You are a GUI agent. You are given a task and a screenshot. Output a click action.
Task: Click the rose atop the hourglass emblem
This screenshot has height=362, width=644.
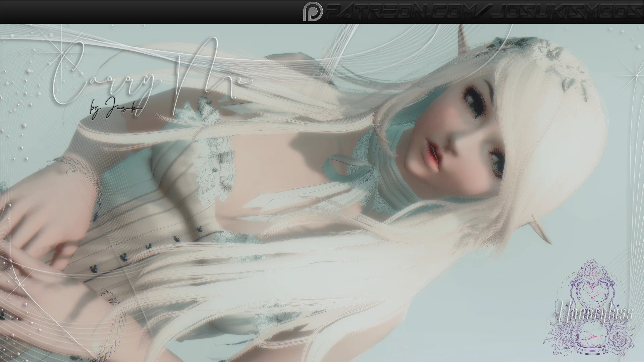point(593,270)
